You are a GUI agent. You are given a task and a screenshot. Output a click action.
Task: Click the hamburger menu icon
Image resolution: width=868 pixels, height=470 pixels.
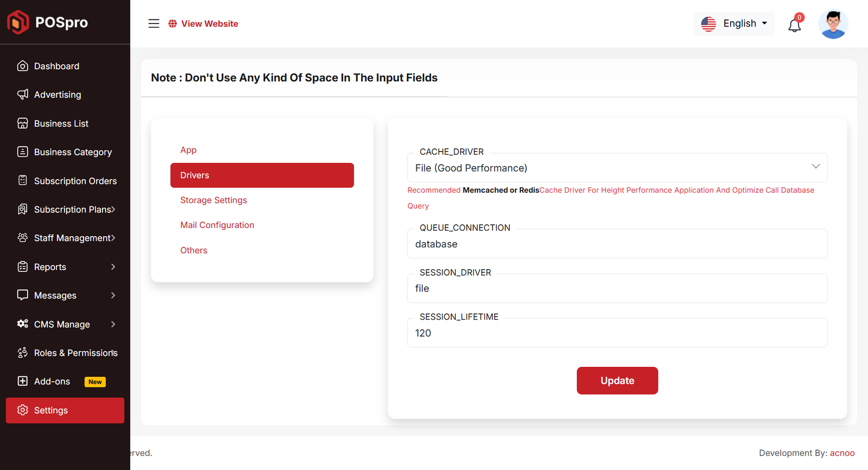point(154,23)
